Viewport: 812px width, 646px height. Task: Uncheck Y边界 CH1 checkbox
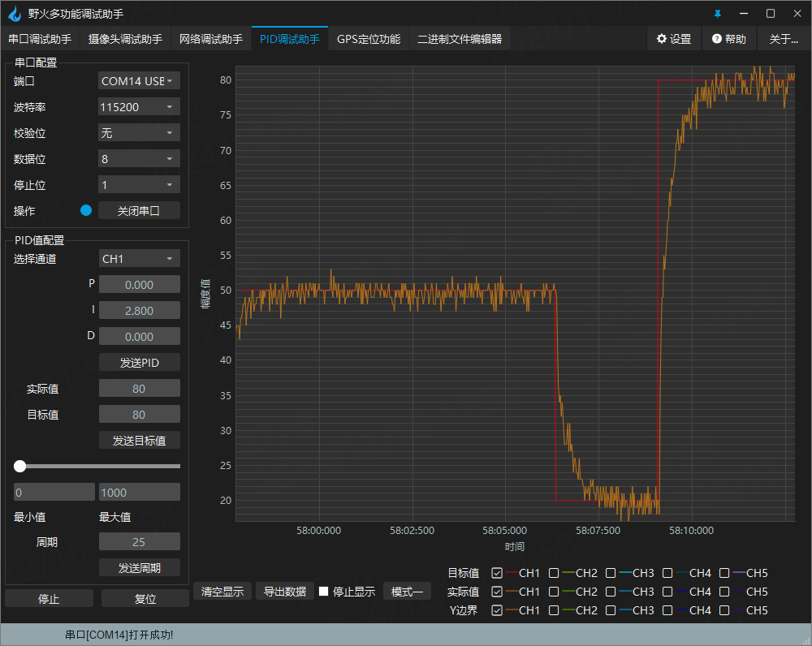[497, 610]
